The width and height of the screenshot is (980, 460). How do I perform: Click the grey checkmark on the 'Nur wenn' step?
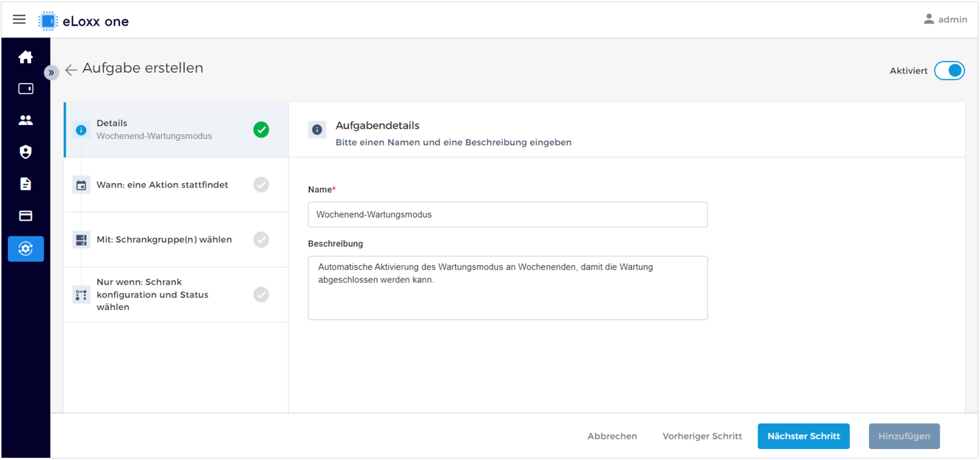[261, 294]
